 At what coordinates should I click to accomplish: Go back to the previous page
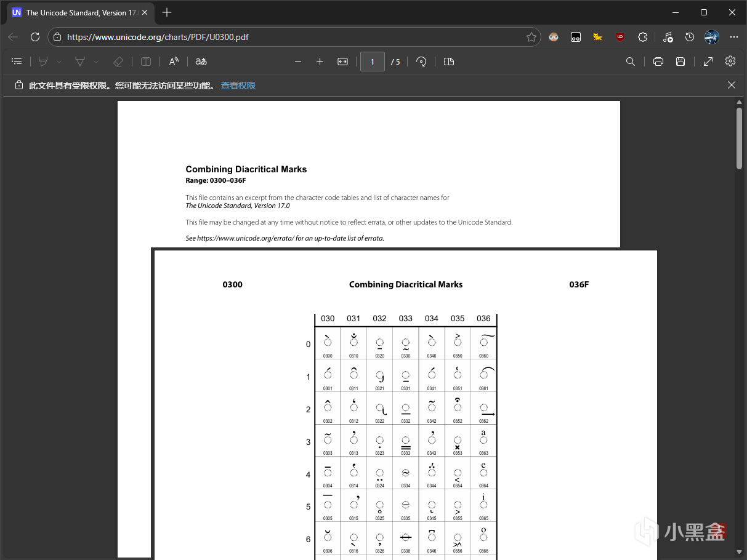[x=13, y=37]
